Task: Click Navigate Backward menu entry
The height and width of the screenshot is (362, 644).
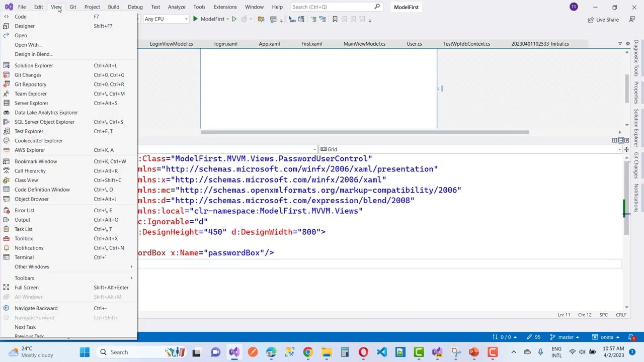Action: [x=68, y=308]
